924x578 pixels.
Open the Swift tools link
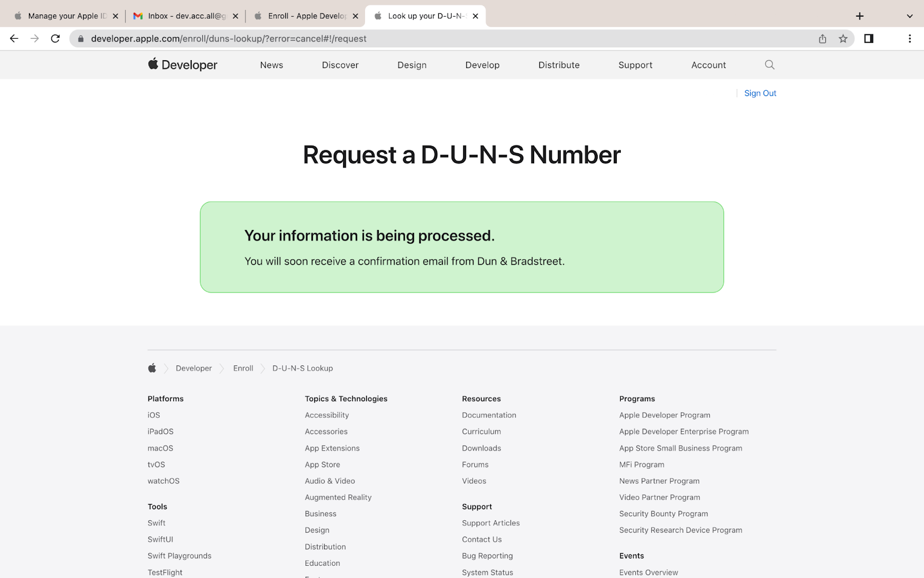157,523
